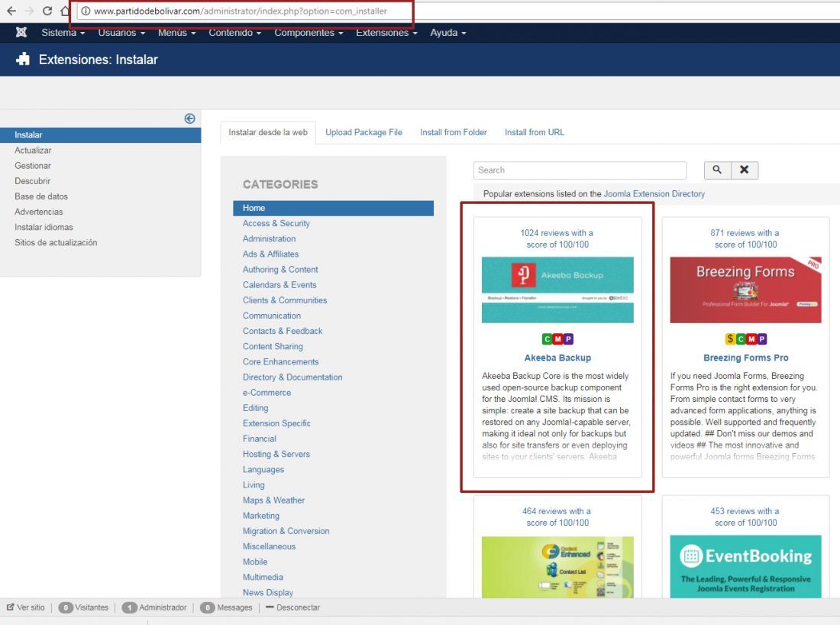This screenshot has height=625, width=840.
Task: Open the Ads & Affiliates category
Action: [270, 254]
